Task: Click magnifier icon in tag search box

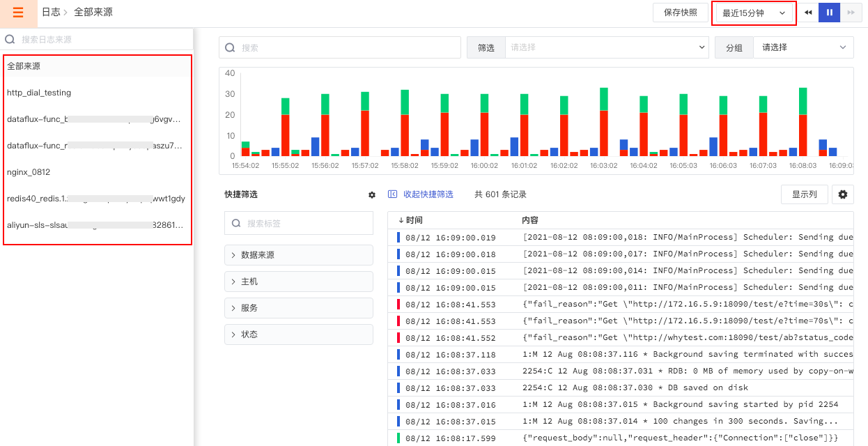Action: pos(236,224)
